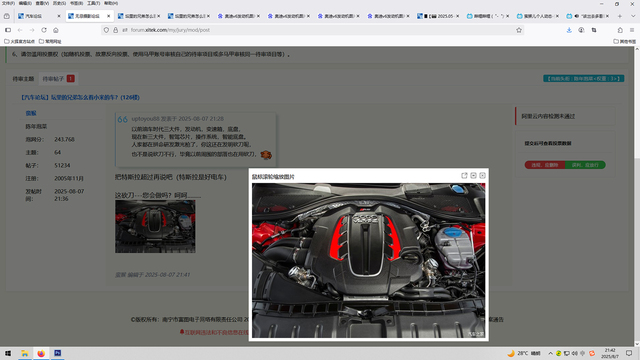Click the padlock site info icon
Image resolution: width=640 pixels, height=360 pixels.
coord(116,30)
